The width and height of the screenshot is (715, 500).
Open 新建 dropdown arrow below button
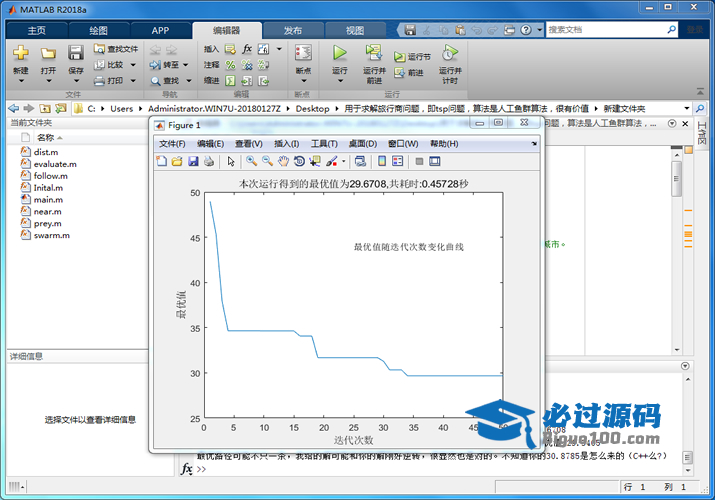tap(21, 81)
